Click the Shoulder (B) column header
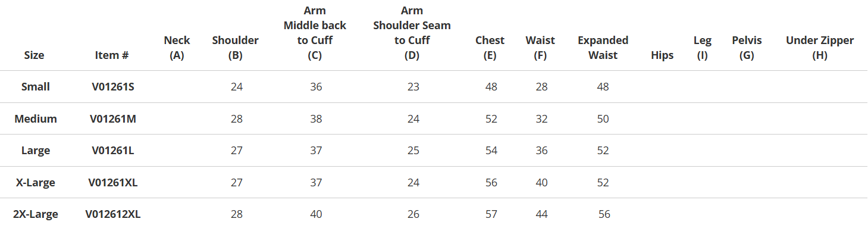Viewport: 868px width, 228px height. (x=236, y=48)
